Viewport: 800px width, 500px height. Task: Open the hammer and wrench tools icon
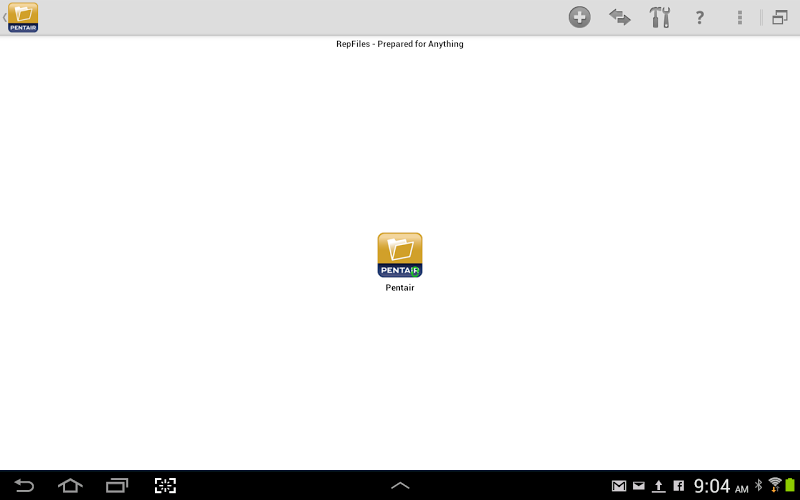(659, 17)
